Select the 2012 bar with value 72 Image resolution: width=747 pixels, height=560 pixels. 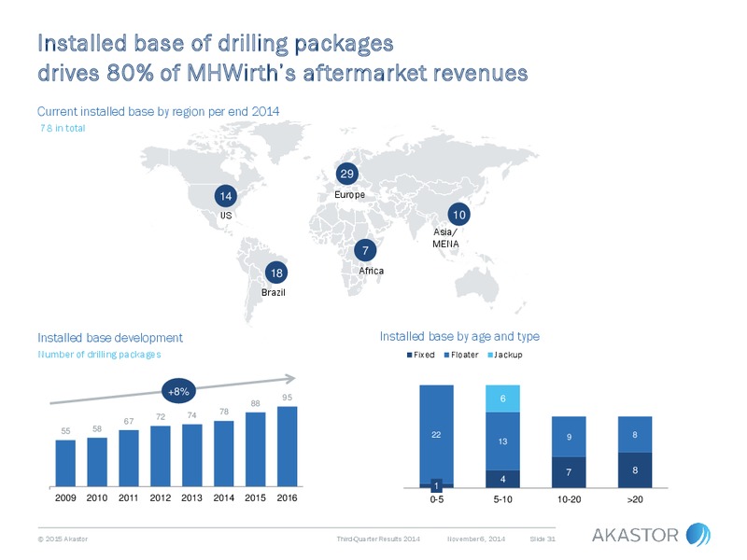click(x=160, y=456)
